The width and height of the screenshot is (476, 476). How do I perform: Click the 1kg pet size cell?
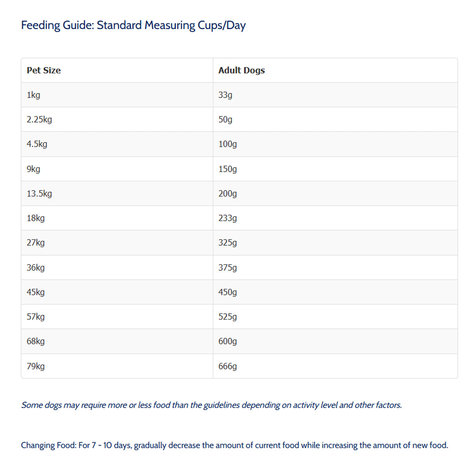33,95
